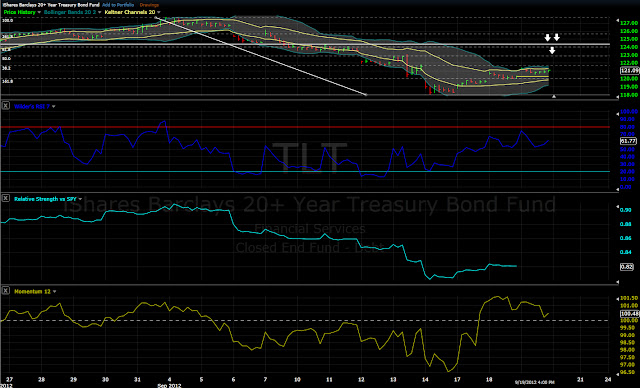Viewport: 640px width, 388px height.
Task: Select the iShares Barclays 20+ Year title
Action: (51, 5)
